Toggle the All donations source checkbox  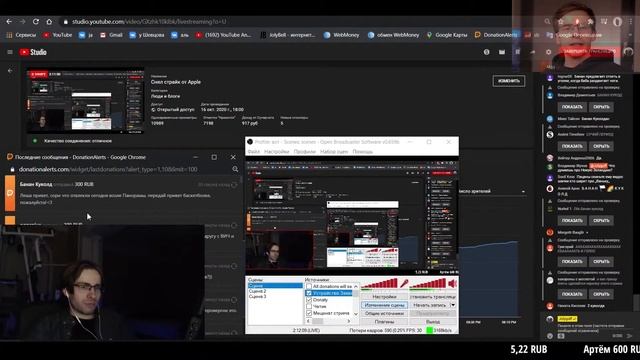309,287
